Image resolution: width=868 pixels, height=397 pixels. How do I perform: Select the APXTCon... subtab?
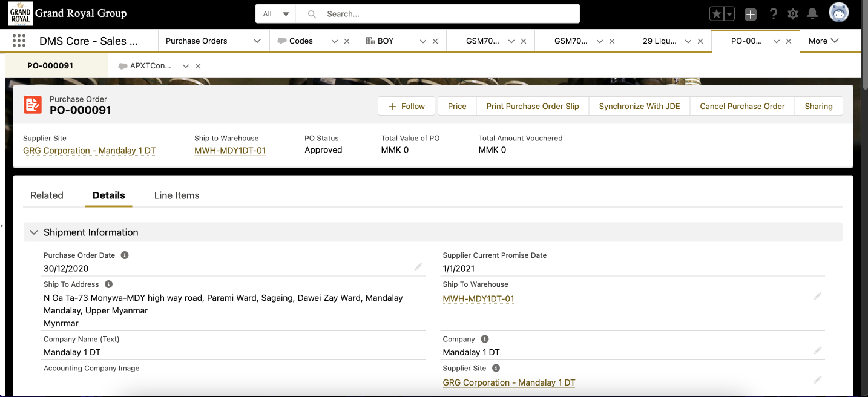pos(151,66)
